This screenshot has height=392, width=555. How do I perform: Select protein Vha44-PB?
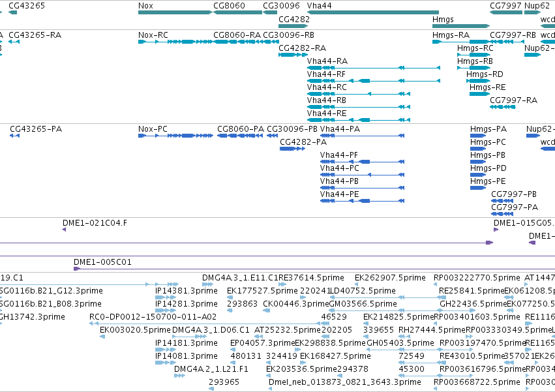(362, 188)
